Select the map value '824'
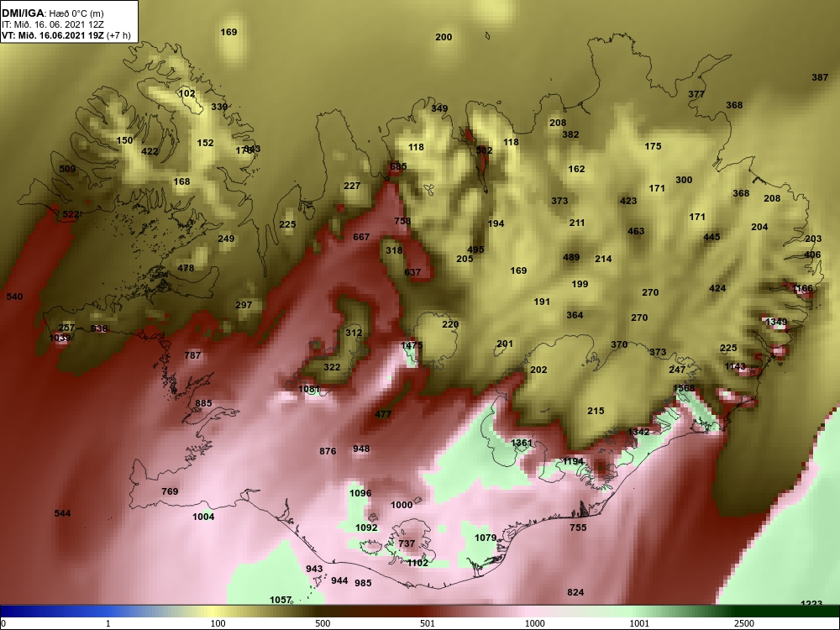This screenshot has height=630, width=840. 575,592
